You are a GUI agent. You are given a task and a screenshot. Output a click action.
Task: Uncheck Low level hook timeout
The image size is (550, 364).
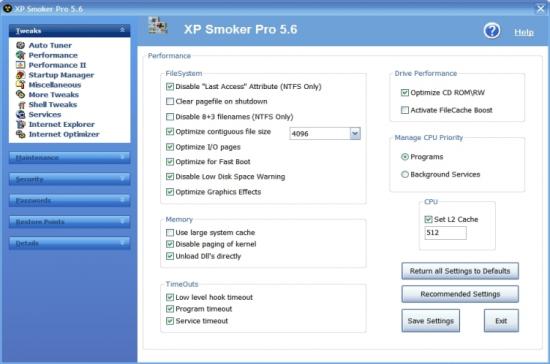pos(170,297)
